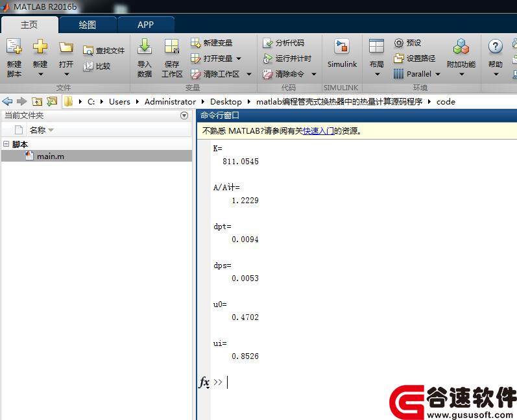
Task: Click the Open (打开) folder icon
Action: pos(66,47)
